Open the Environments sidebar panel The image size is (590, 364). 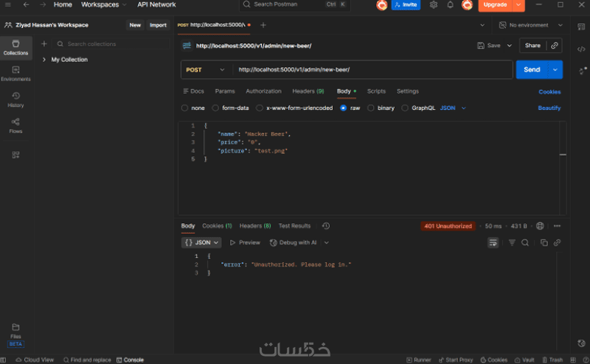15,74
